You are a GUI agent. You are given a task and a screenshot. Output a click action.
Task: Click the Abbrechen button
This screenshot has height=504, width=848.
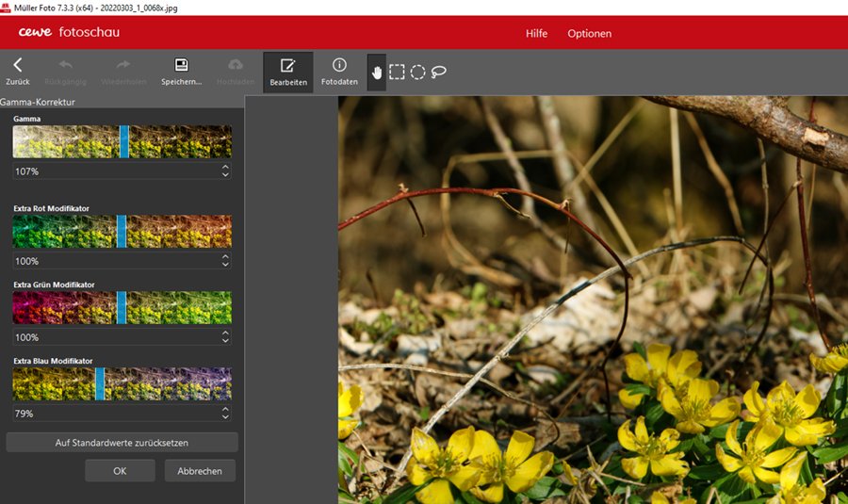[200, 471]
